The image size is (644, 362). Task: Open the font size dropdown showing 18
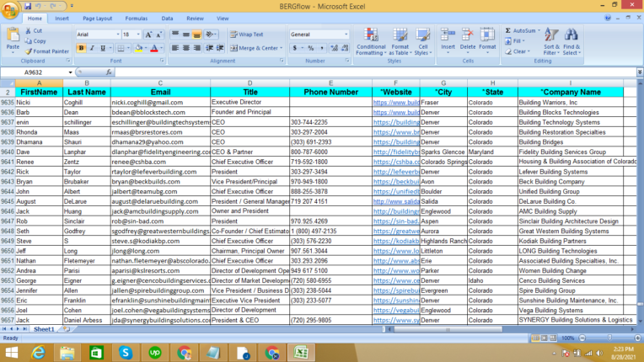(x=138, y=35)
